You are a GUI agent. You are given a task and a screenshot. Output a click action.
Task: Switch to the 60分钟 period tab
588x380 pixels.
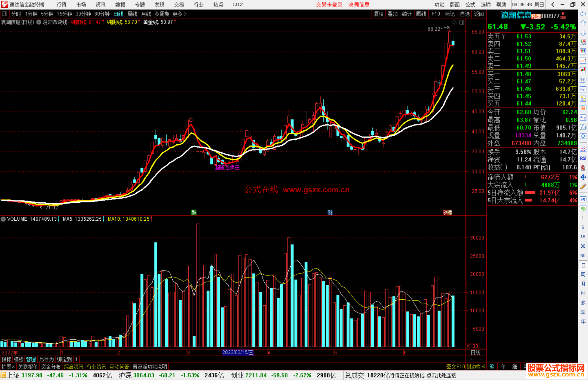(x=102, y=14)
